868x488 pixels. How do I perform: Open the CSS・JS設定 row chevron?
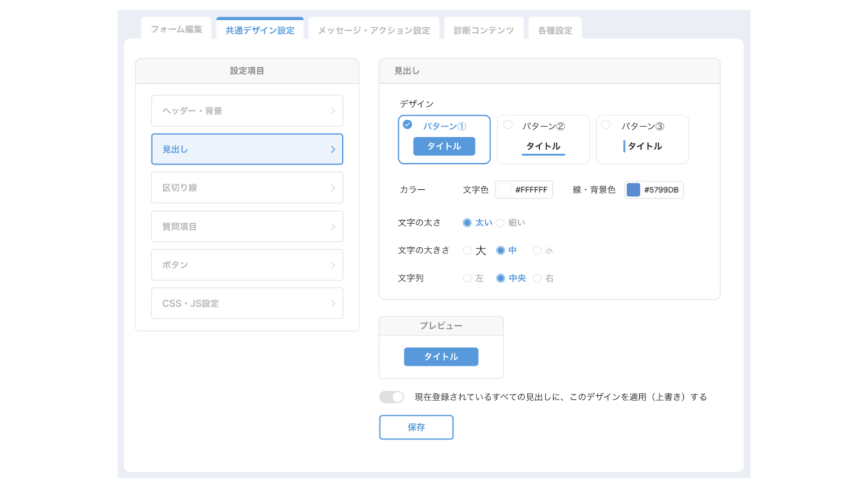tap(333, 304)
